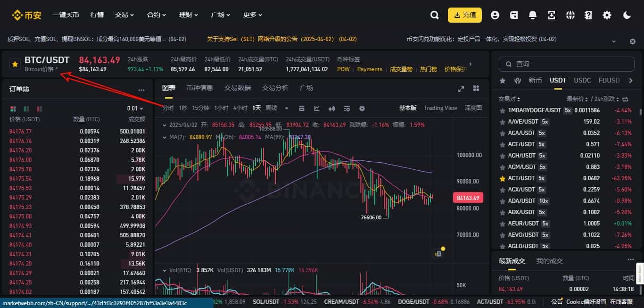This screenshot has width=644, height=308.
Task: Open the search magnifier in the top navigation
Action: pyautogui.click(x=434, y=15)
